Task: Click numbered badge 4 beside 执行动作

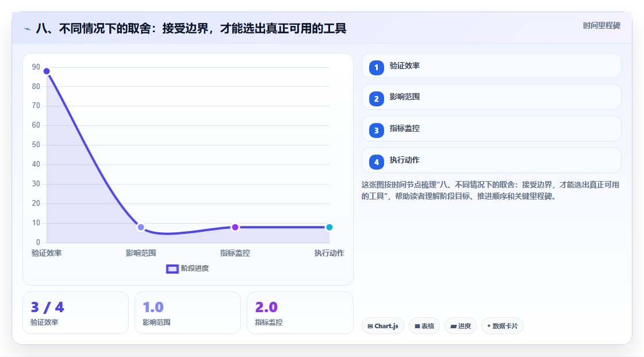Action: click(x=376, y=162)
